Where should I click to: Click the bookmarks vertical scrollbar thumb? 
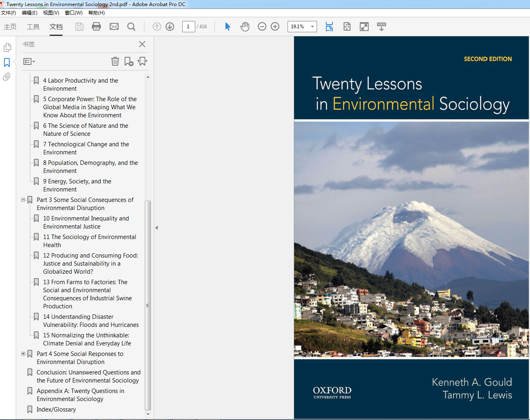click(x=148, y=305)
